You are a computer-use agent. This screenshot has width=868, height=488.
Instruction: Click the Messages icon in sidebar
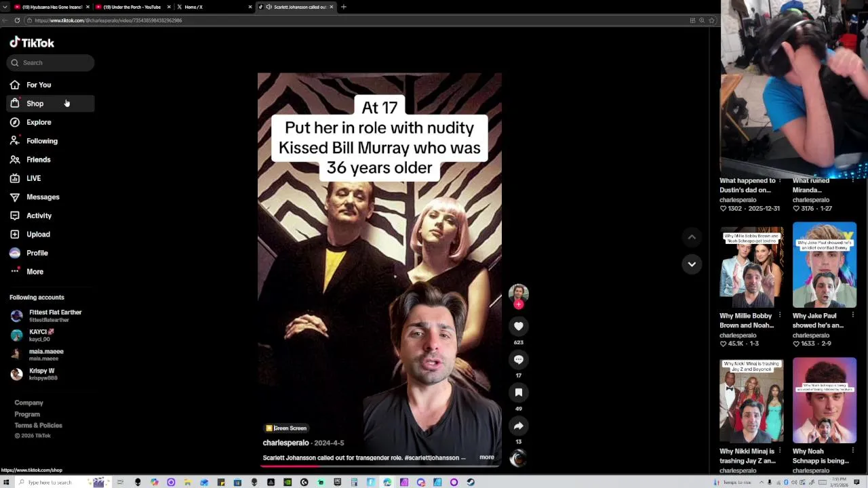coord(15,197)
